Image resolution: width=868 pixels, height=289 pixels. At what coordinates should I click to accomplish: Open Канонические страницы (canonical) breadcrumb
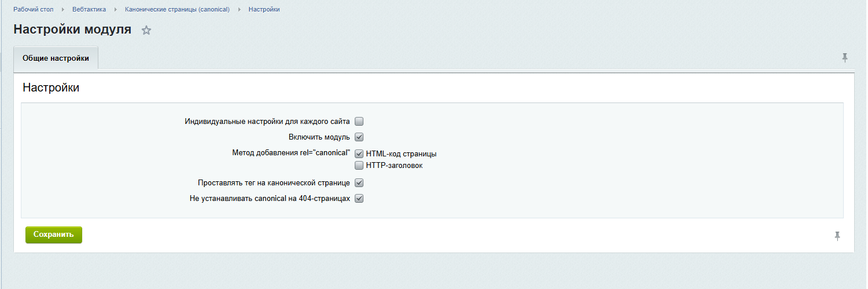(177, 10)
